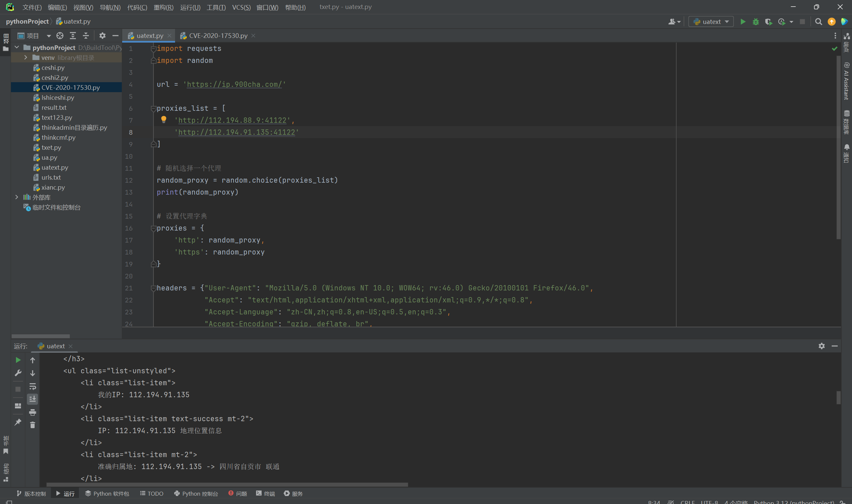Rerun uatext in the run panel
Image resolution: width=852 pixels, height=504 pixels.
18,360
